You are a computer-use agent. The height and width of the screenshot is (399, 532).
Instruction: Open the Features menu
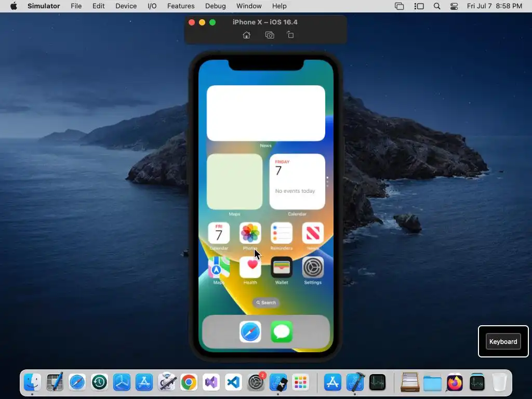pyautogui.click(x=181, y=6)
